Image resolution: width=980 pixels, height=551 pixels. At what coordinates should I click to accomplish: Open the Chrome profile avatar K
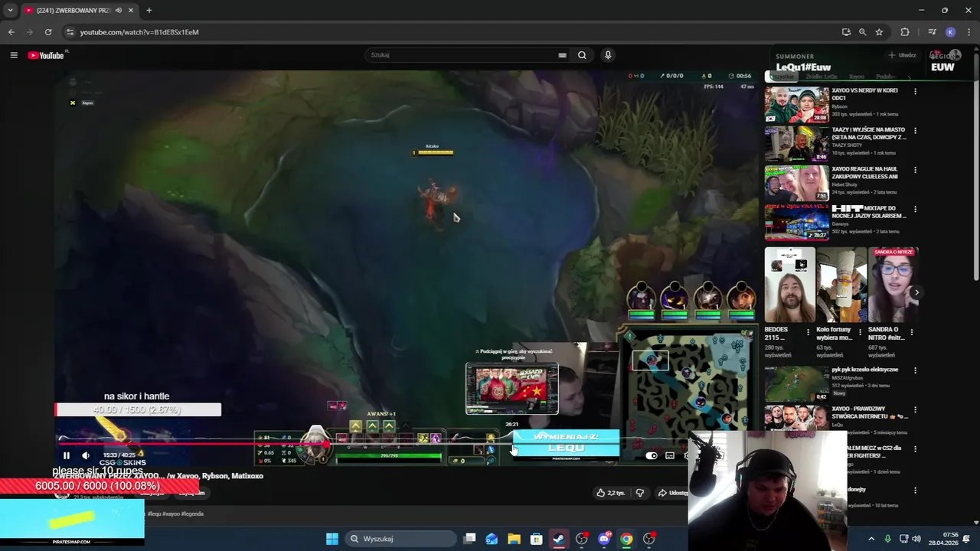(950, 32)
